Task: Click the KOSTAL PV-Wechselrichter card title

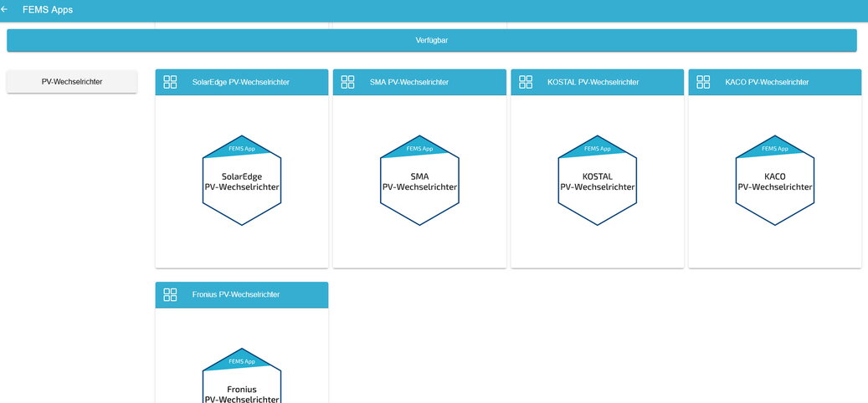Action: point(593,83)
